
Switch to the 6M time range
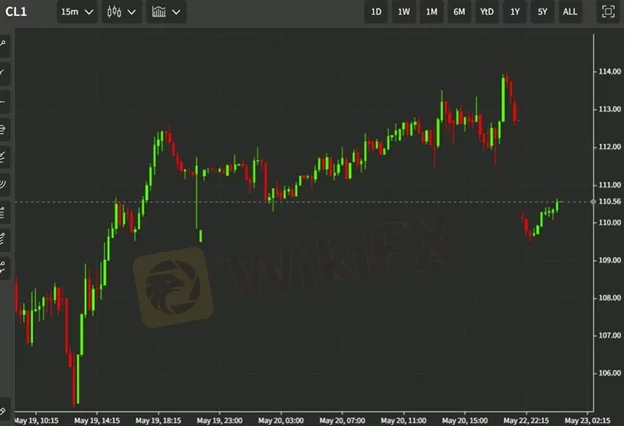(x=459, y=12)
